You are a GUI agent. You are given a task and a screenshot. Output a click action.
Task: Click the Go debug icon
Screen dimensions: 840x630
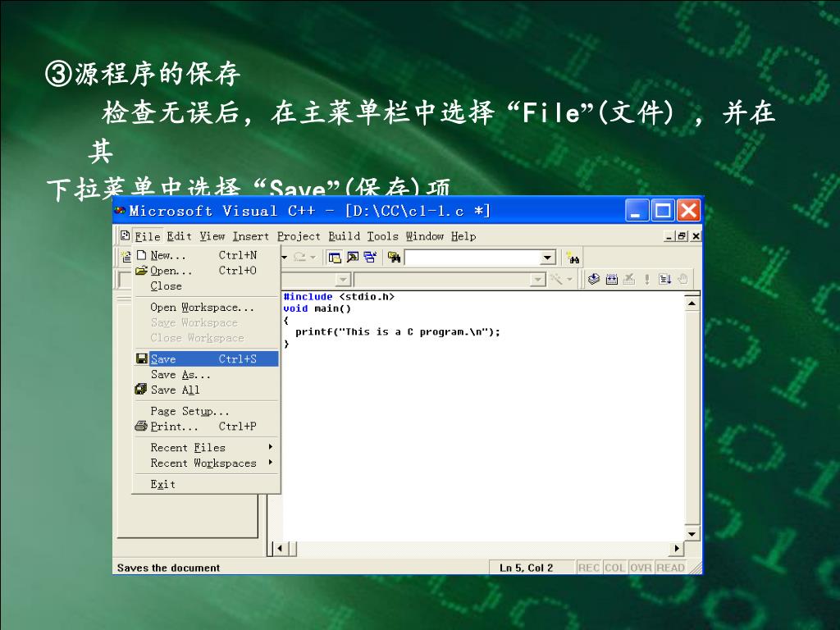tap(664, 279)
